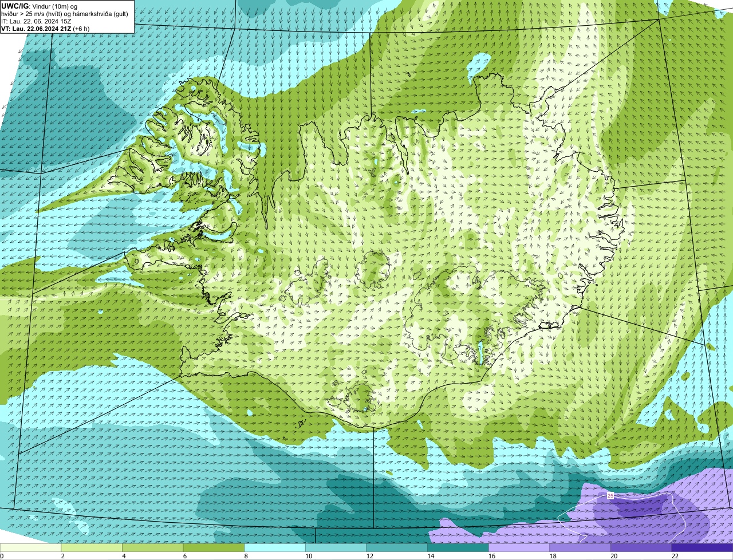The height and width of the screenshot is (560, 733).
Task: Click the legend scale label '14'
Action: point(431,556)
